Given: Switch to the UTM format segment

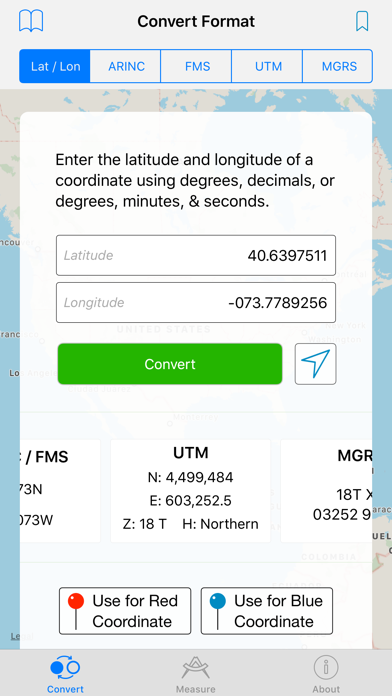Looking at the screenshot, I should [x=268, y=66].
